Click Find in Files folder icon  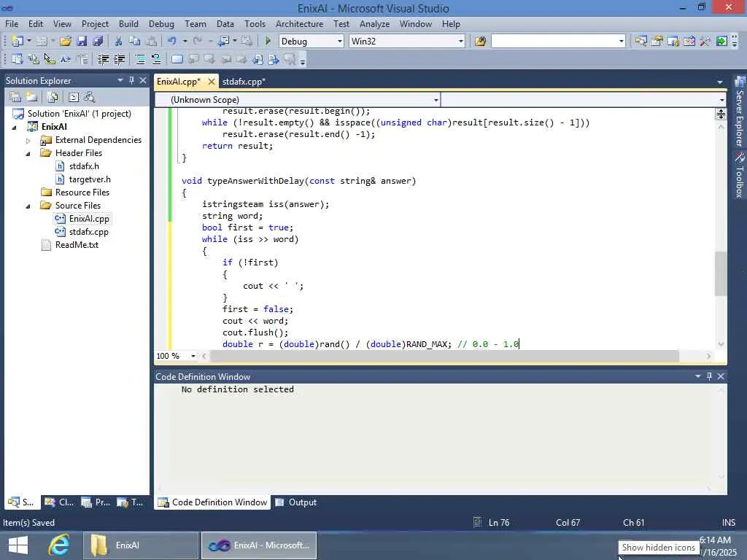click(x=480, y=41)
